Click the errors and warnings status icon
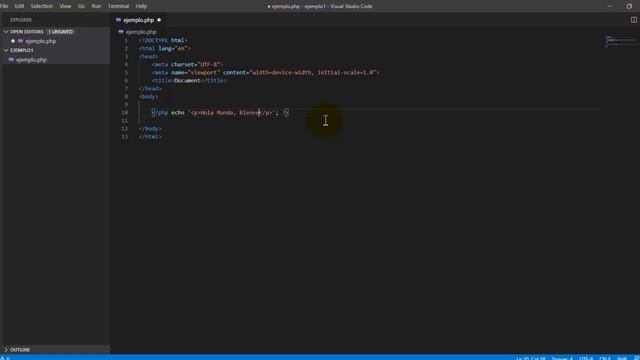The width and height of the screenshot is (640, 360). [5, 358]
